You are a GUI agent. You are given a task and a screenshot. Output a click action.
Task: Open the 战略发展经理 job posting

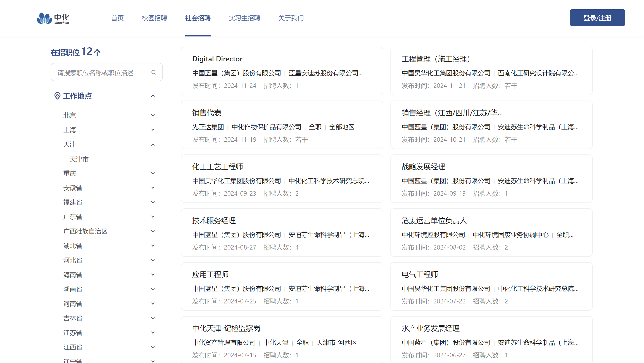tap(492, 179)
